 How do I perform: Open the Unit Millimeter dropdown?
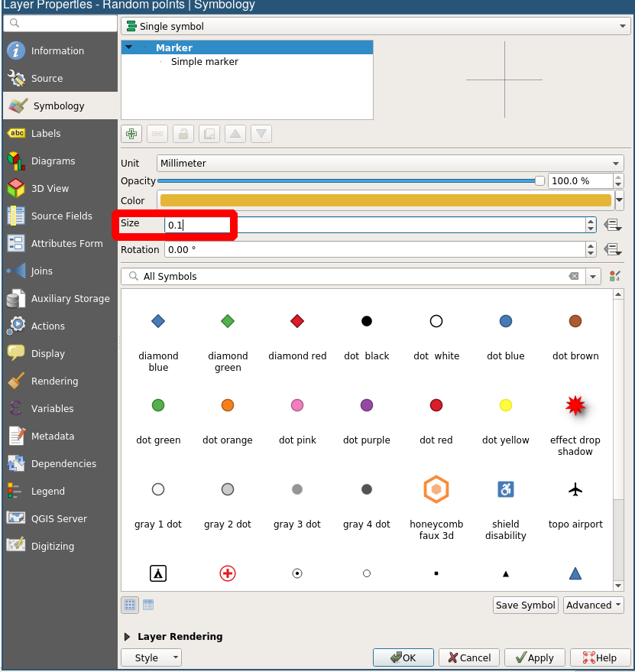coord(390,163)
